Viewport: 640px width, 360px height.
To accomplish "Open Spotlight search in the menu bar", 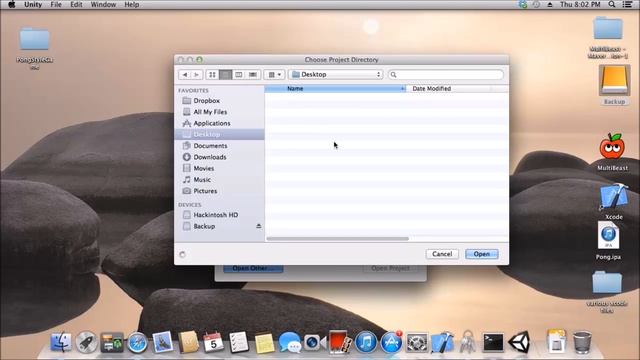I will [x=612, y=4].
